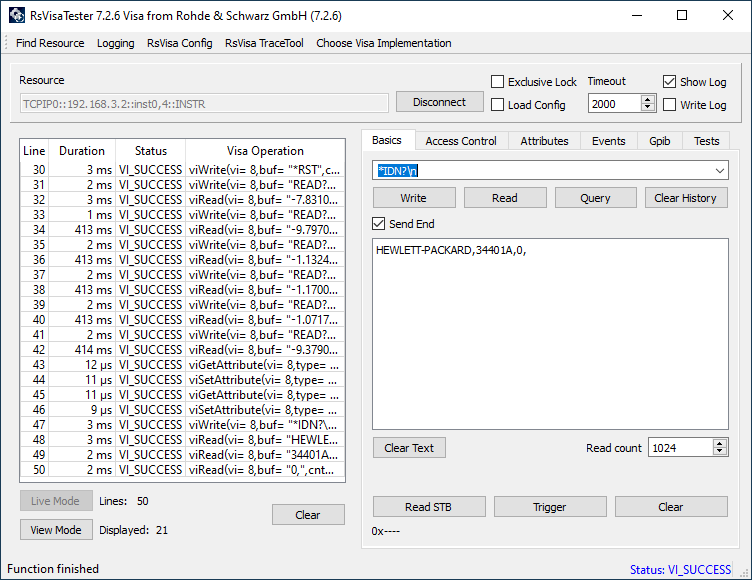Select log line 38 viRead -1.1700 row
Screen dimensions: 752x580
(x=182, y=290)
